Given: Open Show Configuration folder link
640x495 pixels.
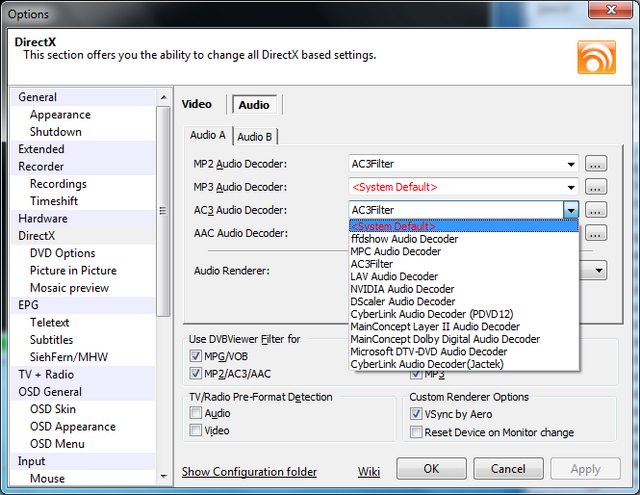Looking at the screenshot, I should (x=249, y=472).
